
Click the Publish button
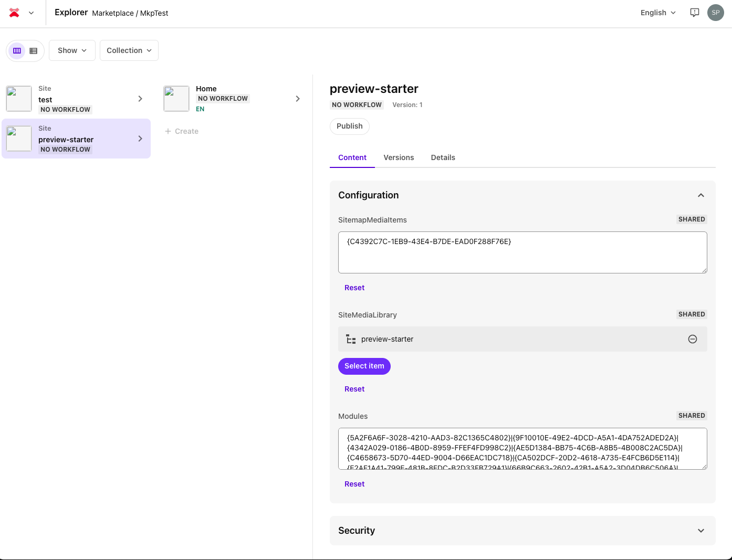349,126
